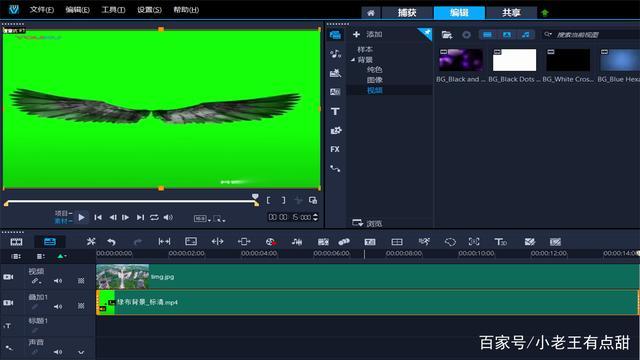Open the Sound/Audio library icon

[335, 54]
